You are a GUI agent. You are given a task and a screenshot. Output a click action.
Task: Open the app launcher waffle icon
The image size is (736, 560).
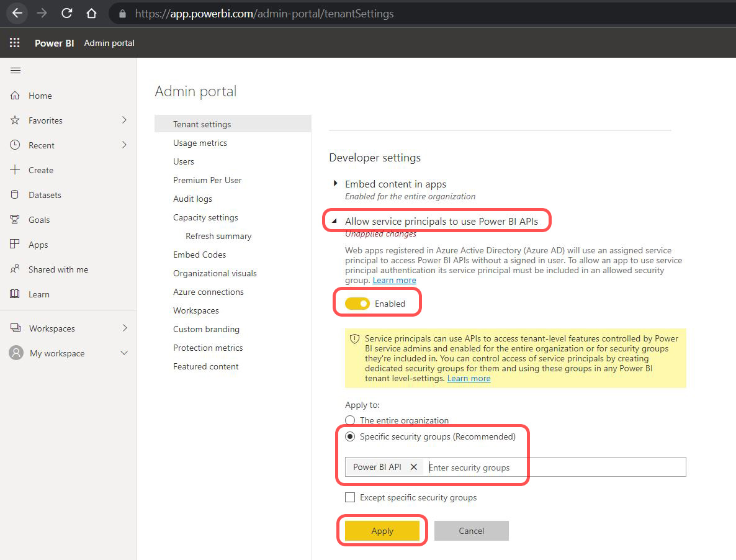(15, 43)
